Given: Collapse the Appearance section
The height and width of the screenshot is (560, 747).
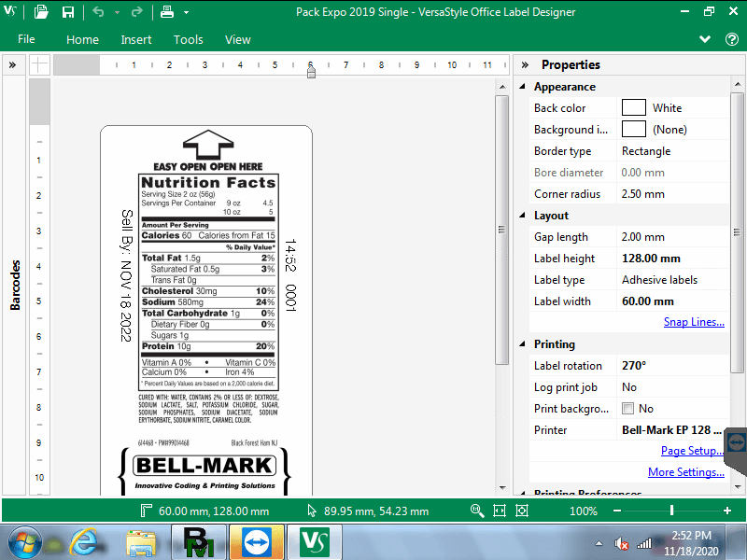Looking at the screenshot, I should pyautogui.click(x=523, y=87).
